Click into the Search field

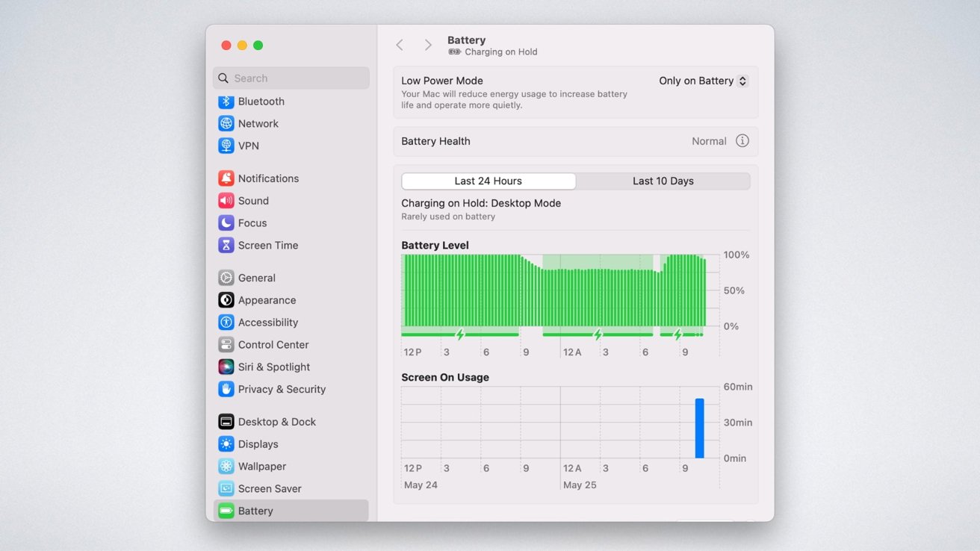[x=291, y=78]
